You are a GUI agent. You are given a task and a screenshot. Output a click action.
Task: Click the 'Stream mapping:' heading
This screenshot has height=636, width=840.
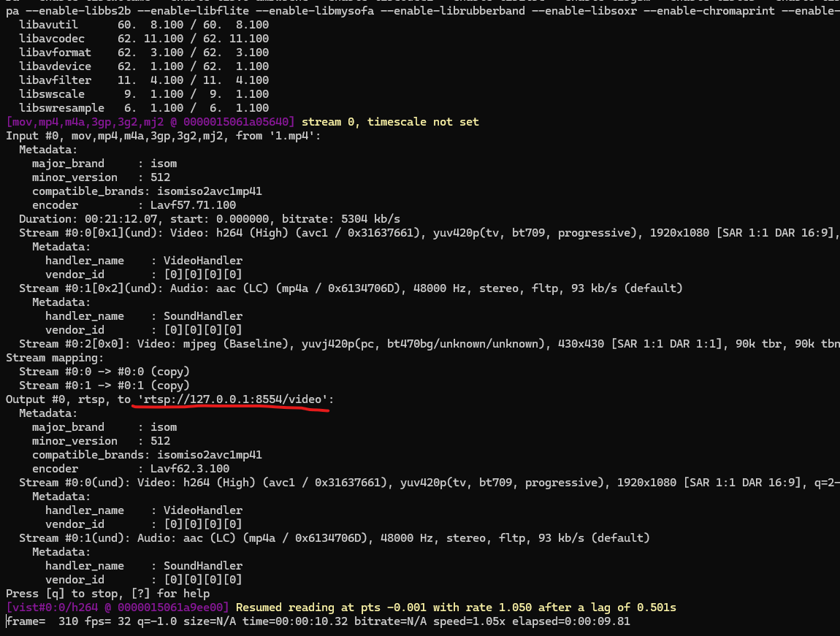55,358
